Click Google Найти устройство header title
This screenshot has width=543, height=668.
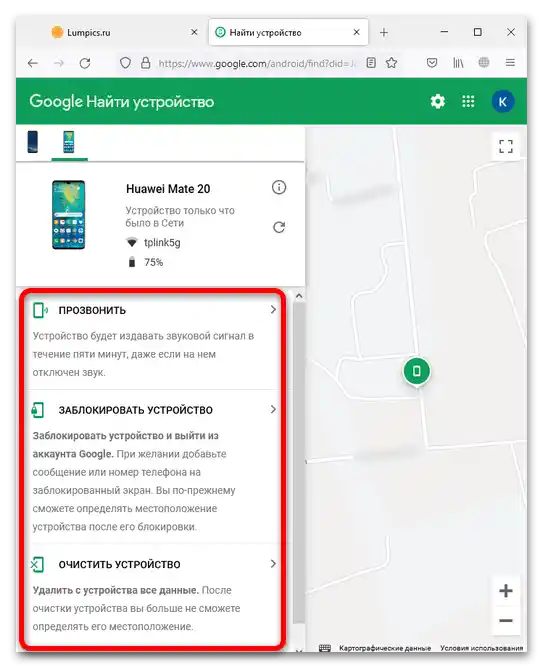point(121,102)
